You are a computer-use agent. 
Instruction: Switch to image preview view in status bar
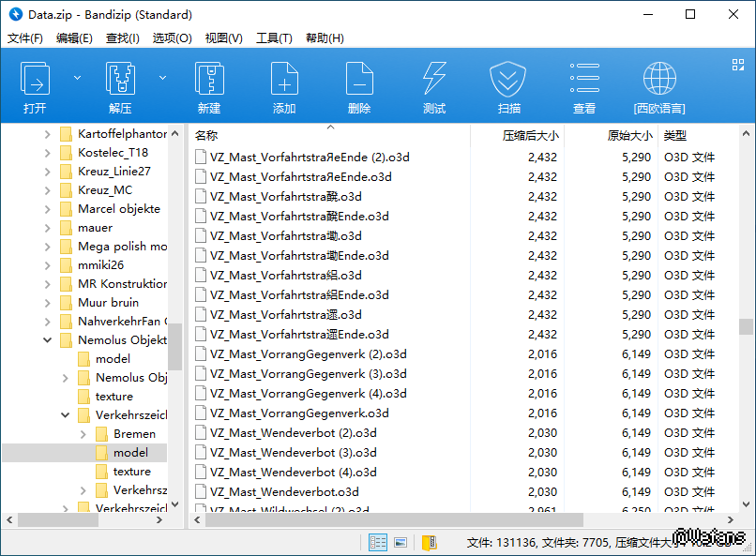click(x=401, y=542)
